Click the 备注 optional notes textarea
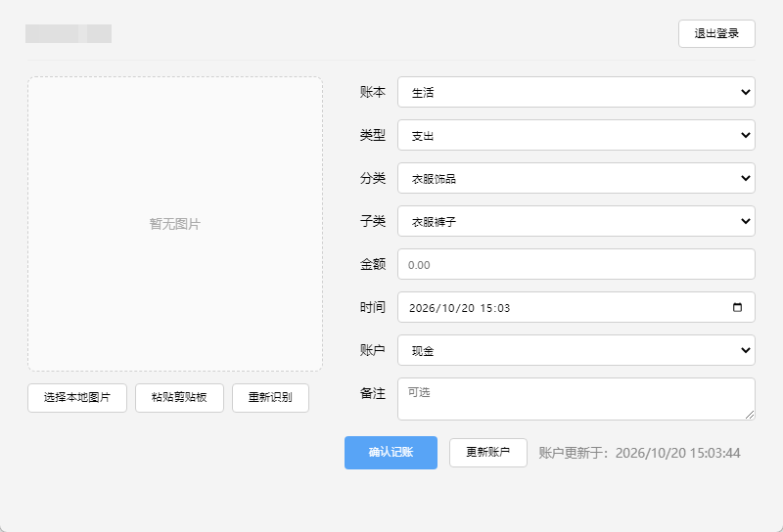783x532 pixels. tap(576, 399)
